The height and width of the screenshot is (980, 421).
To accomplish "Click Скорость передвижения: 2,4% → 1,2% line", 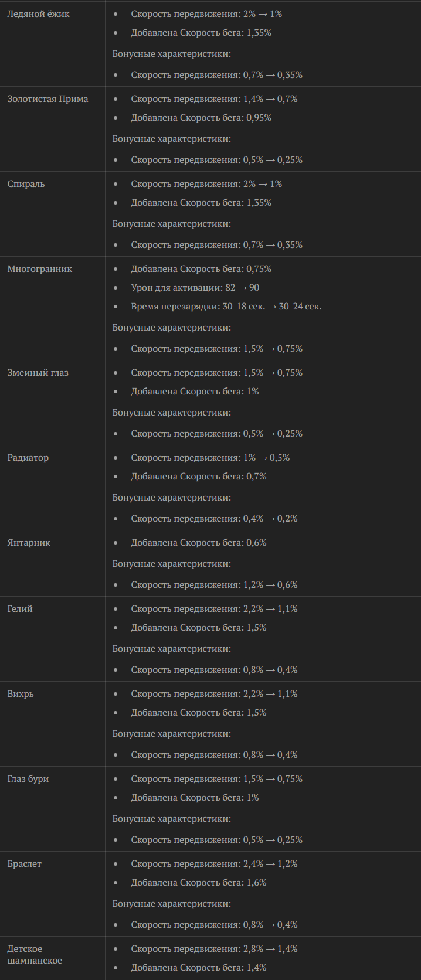I will [x=214, y=863].
